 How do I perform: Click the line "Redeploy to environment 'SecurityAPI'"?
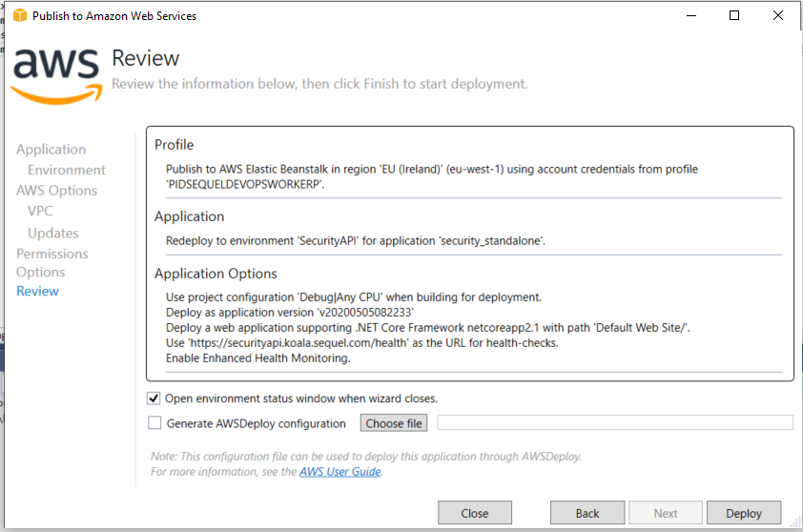click(x=356, y=240)
